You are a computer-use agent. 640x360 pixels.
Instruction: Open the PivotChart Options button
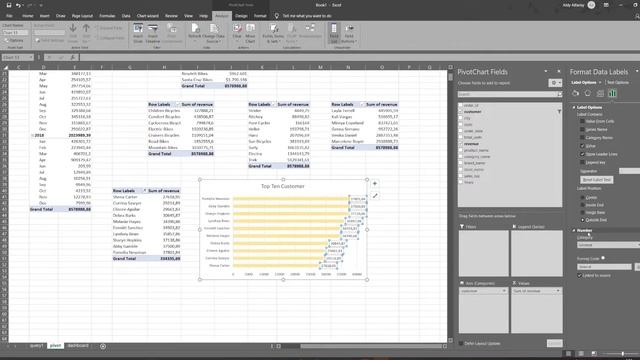click(13, 40)
